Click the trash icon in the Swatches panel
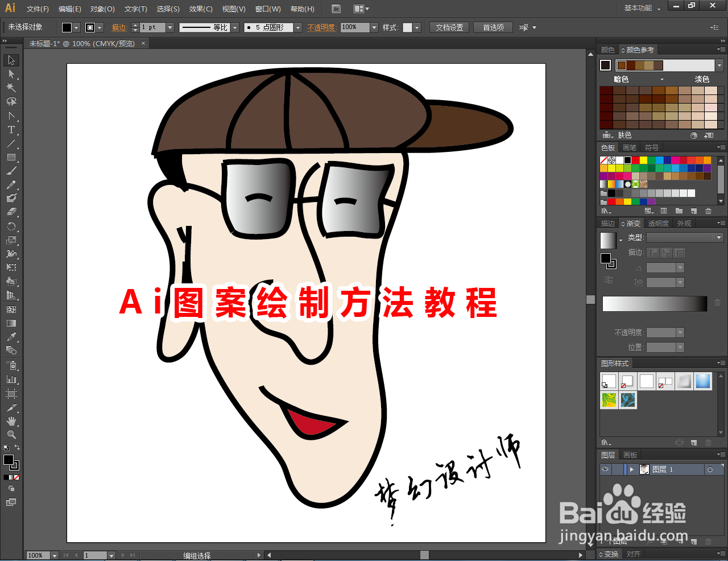The height and width of the screenshot is (561, 728). point(709,210)
